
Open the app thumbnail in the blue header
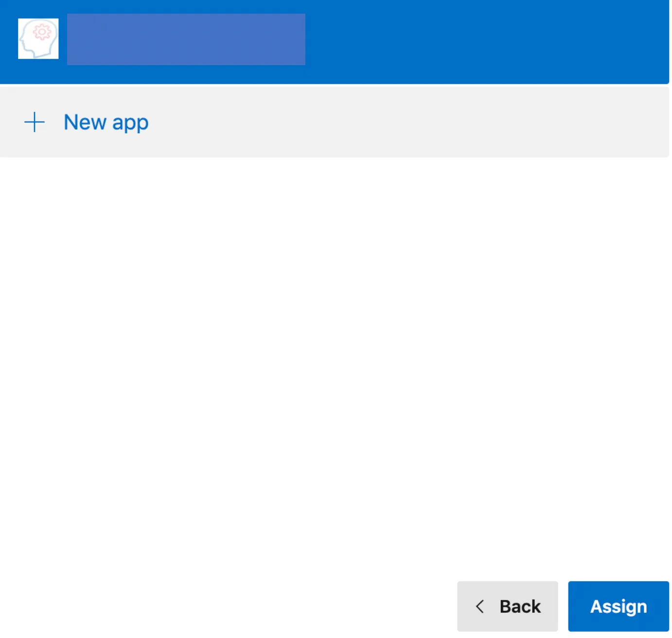pos(38,39)
